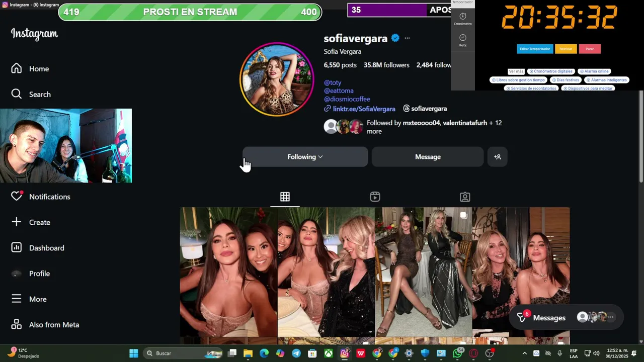Viewport: 644px width, 362px height.
Task: Click the Parar timer button
Action: [590, 49]
